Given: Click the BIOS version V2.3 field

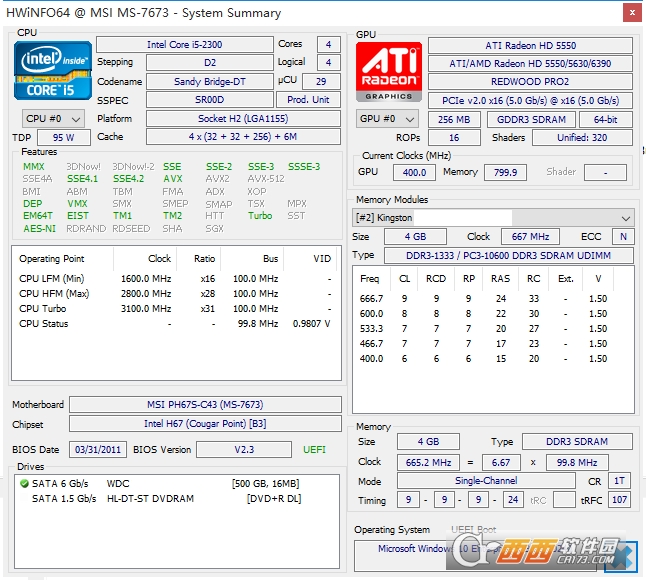Looking at the screenshot, I should pyautogui.click(x=244, y=449).
